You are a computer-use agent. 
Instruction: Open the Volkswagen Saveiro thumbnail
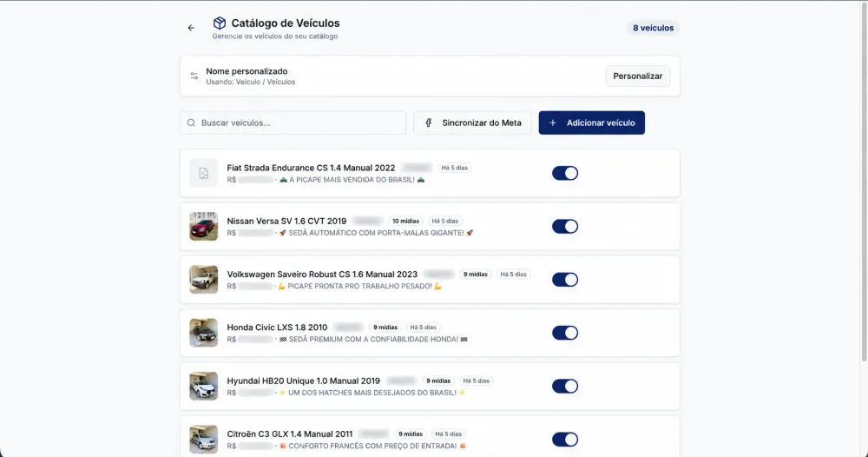pos(204,280)
